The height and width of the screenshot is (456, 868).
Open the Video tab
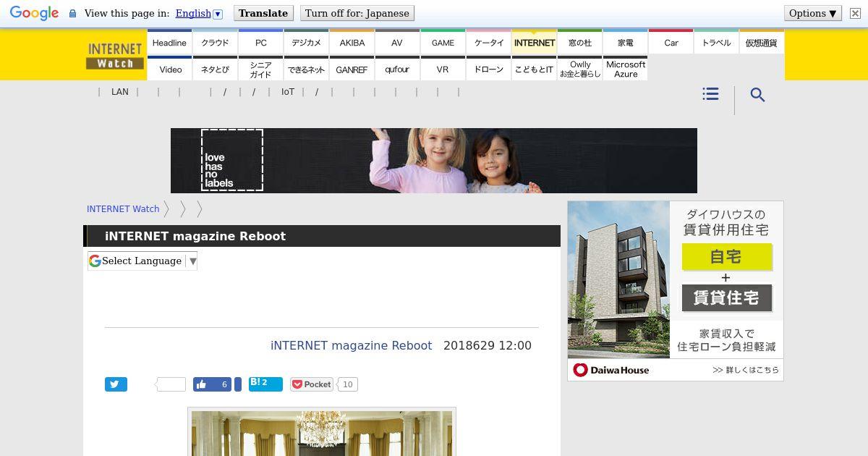169,69
